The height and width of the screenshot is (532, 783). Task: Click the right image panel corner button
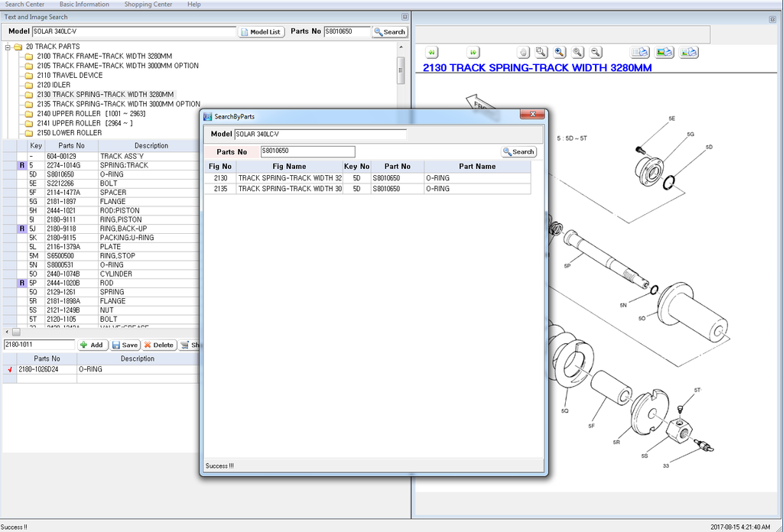pyautogui.click(x=772, y=19)
